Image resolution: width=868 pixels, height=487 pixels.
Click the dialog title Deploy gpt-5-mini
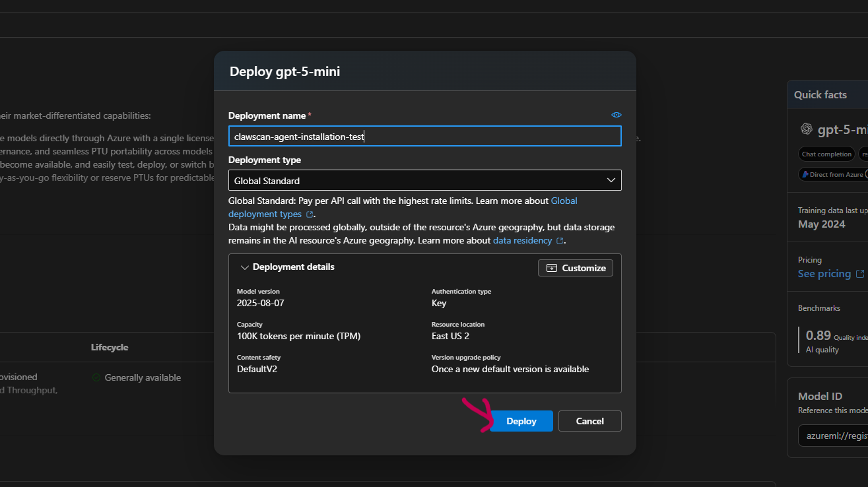pos(285,71)
